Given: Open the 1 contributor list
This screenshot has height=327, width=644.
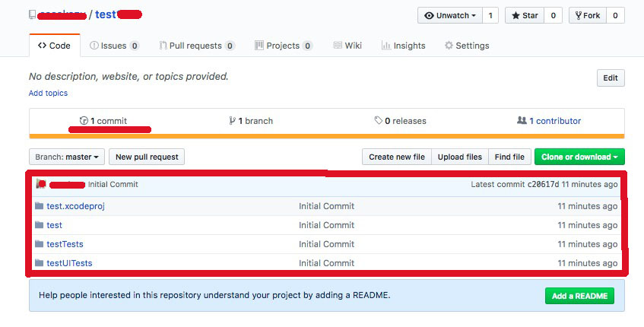Looking at the screenshot, I should click(549, 121).
